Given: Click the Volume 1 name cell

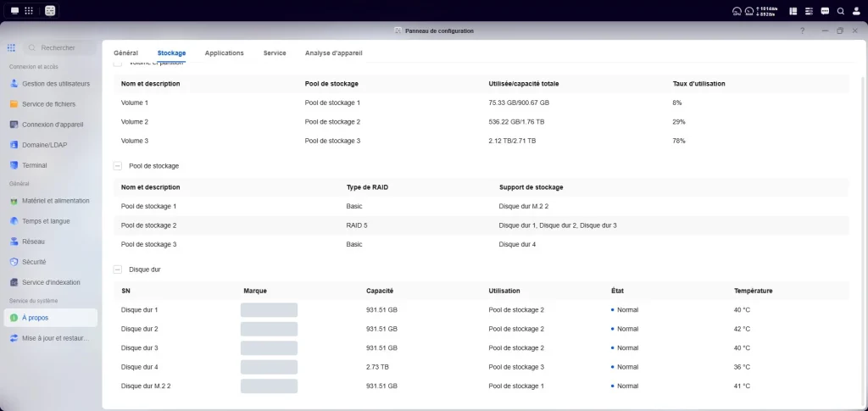Looking at the screenshot, I should click(x=135, y=103).
